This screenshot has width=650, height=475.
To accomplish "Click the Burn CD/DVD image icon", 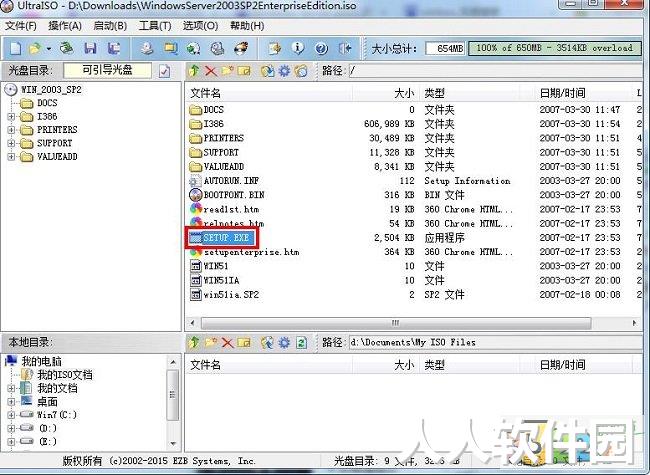I will pos(241,48).
